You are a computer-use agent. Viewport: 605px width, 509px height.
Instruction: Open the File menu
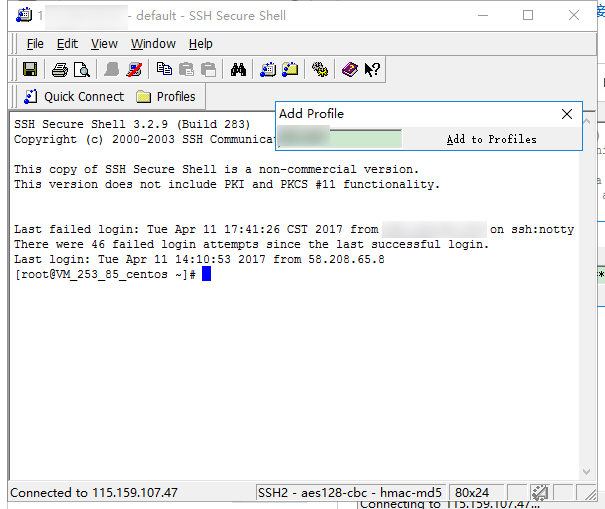tap(35, 44)
